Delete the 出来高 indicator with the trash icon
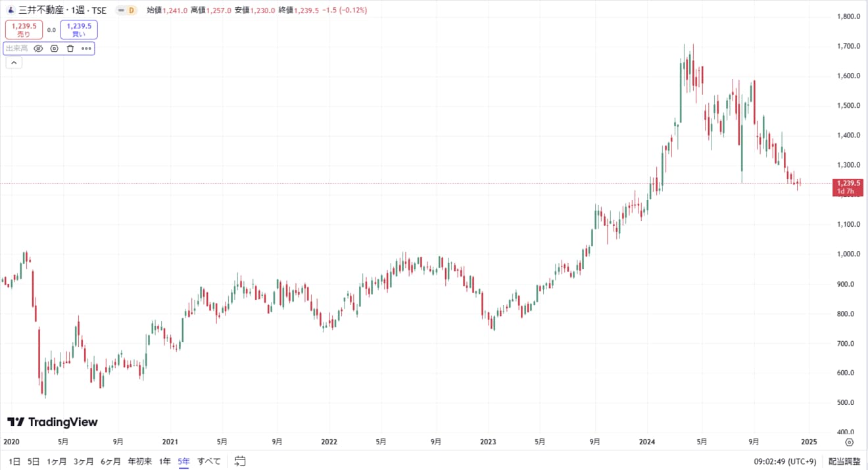The height and width of the screenshot is (470, 868). (x=70, y=49)
